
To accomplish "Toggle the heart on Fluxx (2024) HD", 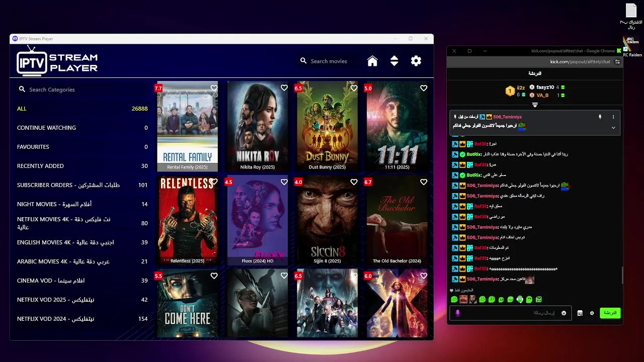I will coord(284,182).
